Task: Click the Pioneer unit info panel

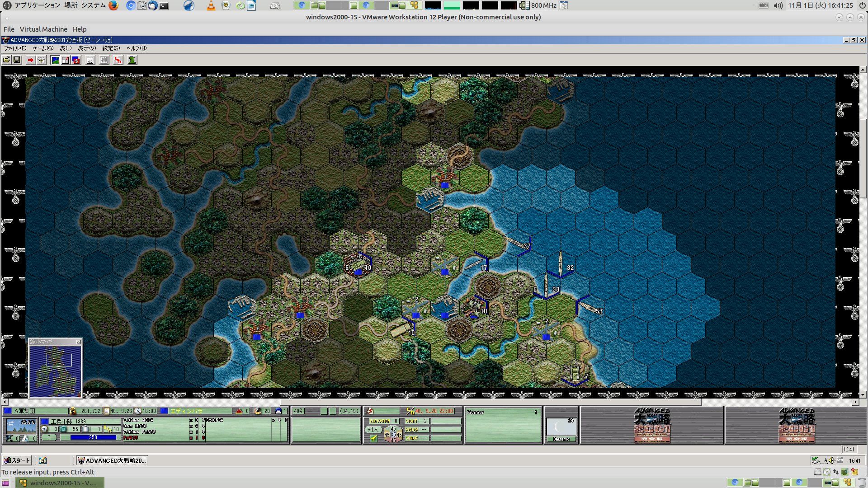Action: point(503,425)
